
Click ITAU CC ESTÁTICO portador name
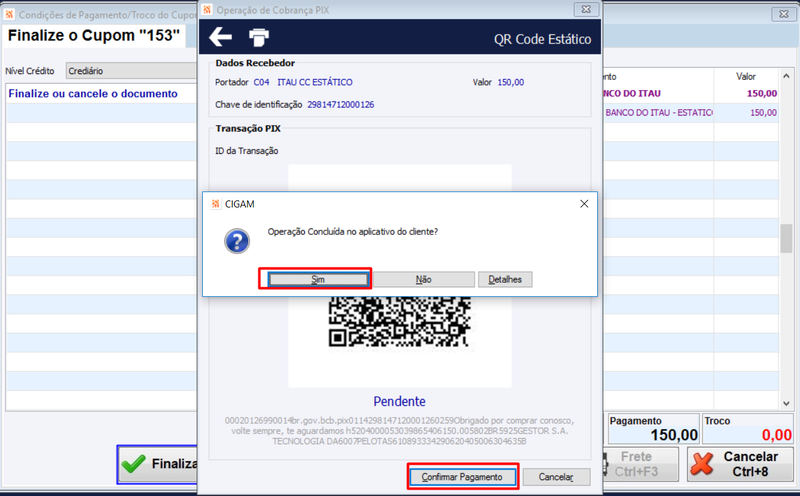click(315, 82)
